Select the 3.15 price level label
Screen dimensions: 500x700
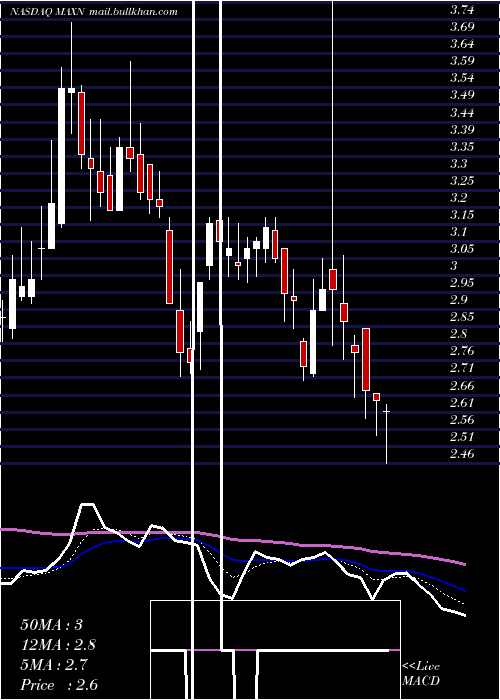[462, 215]
